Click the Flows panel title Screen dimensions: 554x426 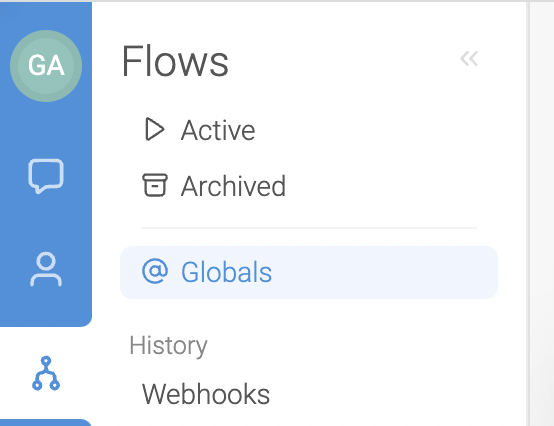(175, 61)
